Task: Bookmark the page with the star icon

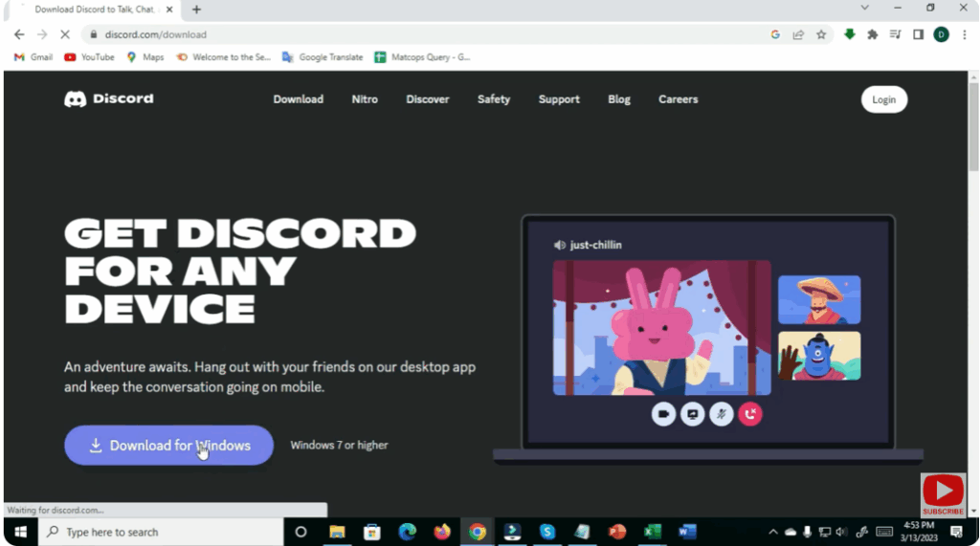Action: [x=821, y=34]
